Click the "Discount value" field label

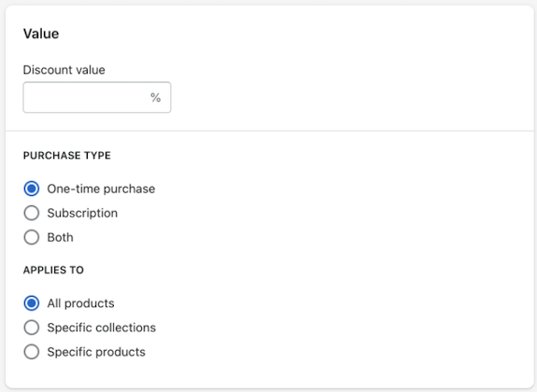coord(64,70)
